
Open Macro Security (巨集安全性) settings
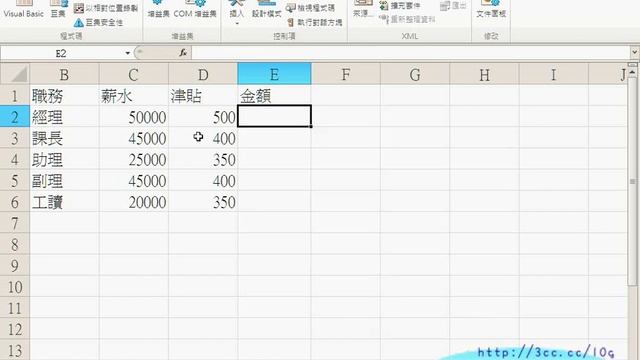tap(98, 22)
